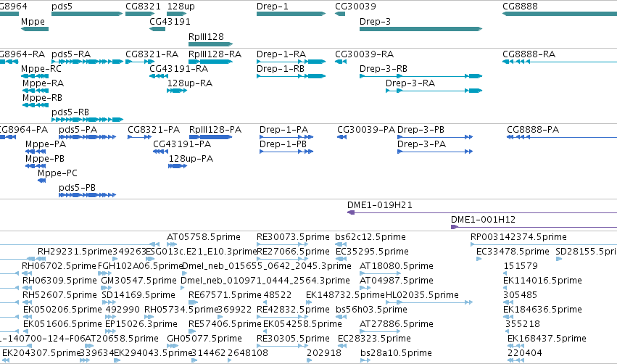Click EST HL02035.5prime
This screenshot has height=364, width=617.
click(x=429, y=303)
